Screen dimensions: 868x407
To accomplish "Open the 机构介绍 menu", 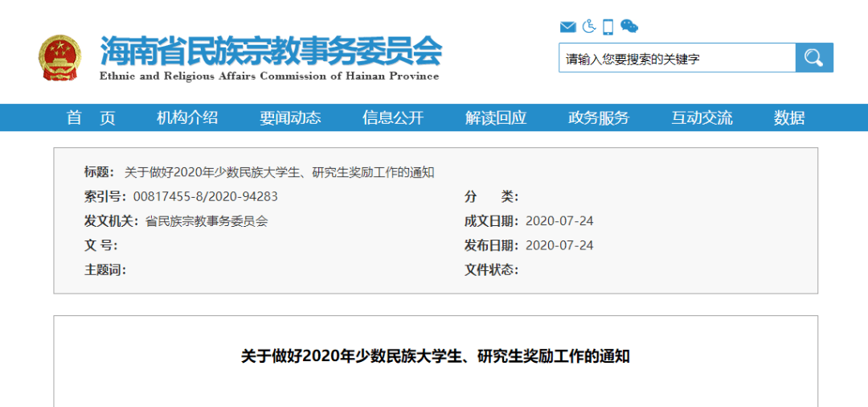I will coord(187,117).
